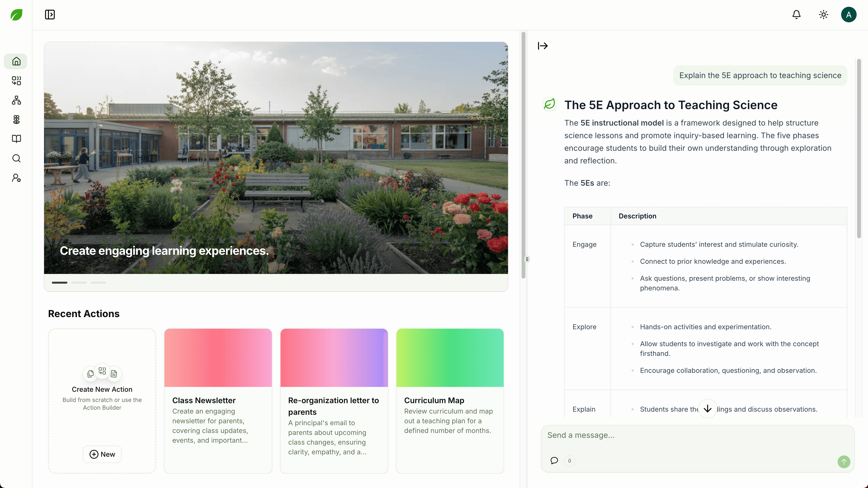Toggle light/dark theme with the sun icon
The image size is (868, 488).
823,15
